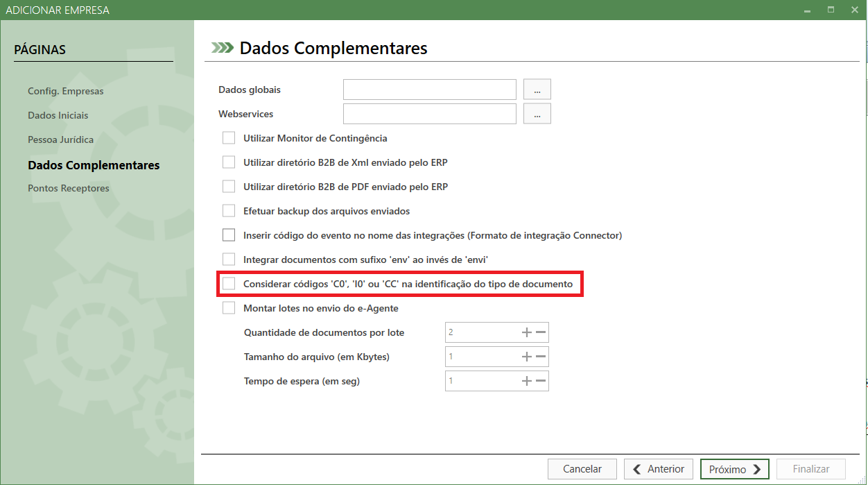
Task: Minimize the Adicionar Empresa window
Action: pos(808,10)
